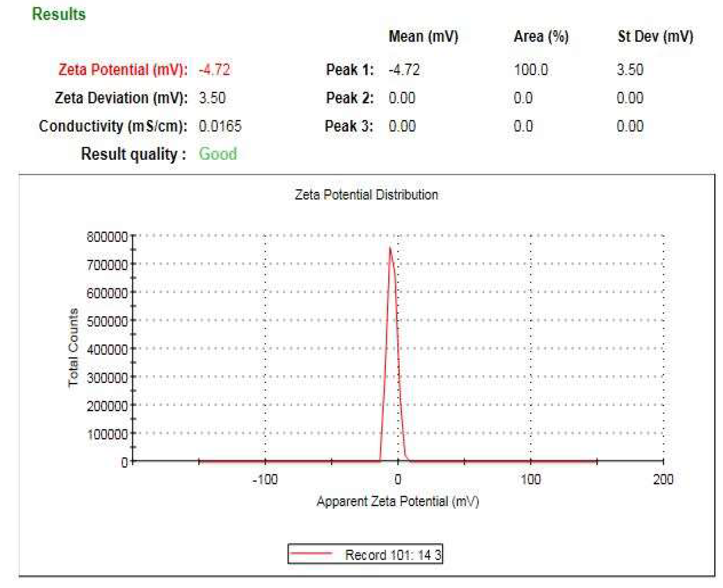Viewport: 723px width, 588px height.
Task: Click the Good result quality text
Action: click(217, 154)
